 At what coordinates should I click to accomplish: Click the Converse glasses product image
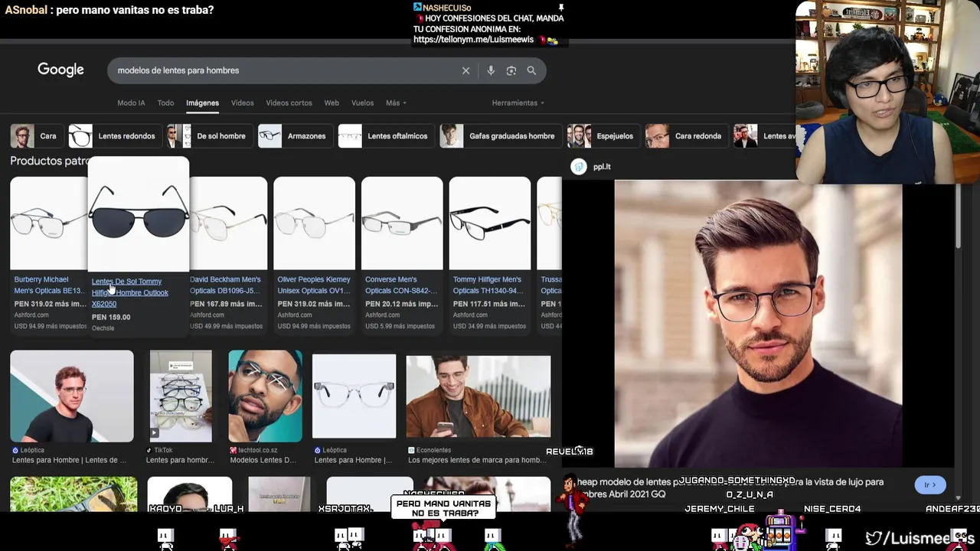[402, 223]
